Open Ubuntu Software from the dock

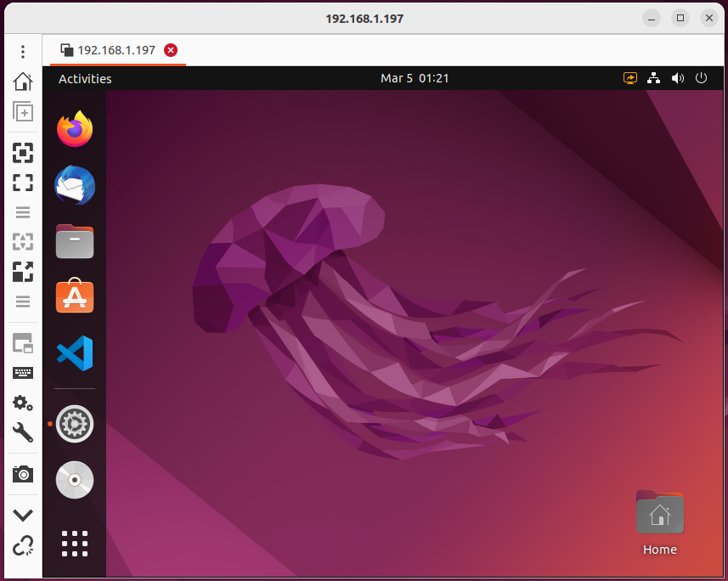click(x=75, y=296)
